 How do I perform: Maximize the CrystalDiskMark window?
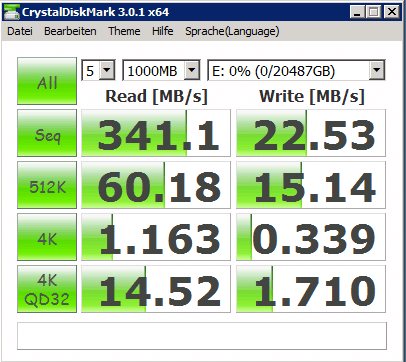click(x=374, y=12)
